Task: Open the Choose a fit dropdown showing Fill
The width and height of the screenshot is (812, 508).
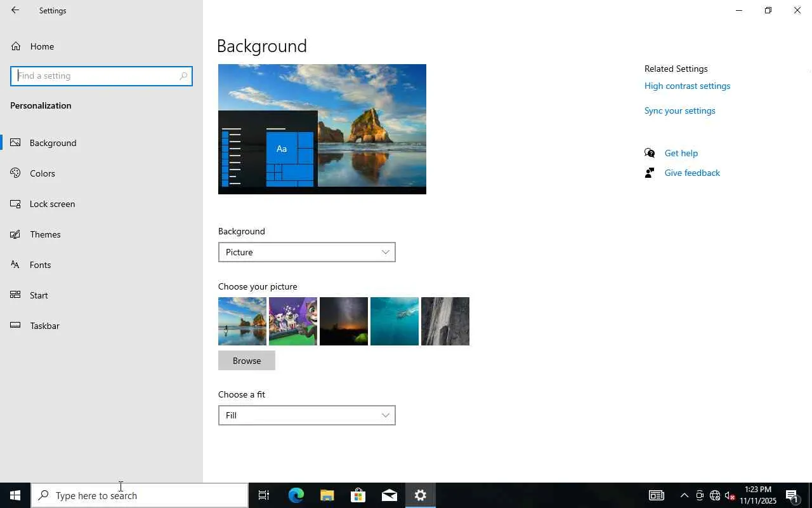Action: pos(306,415)
